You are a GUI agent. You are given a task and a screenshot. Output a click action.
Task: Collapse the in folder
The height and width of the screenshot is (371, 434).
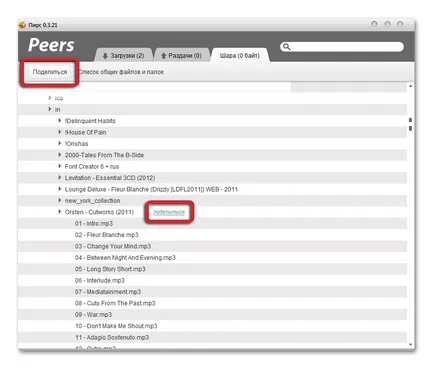50,109
